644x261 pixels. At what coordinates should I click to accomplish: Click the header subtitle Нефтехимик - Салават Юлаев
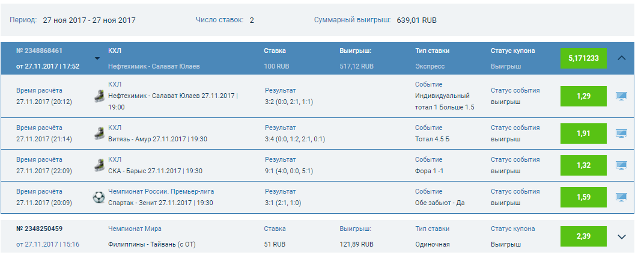[154, 66]
